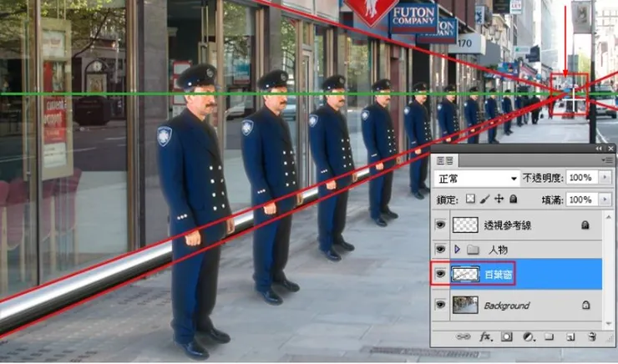Click folder icon of 人物 group
The width and height of the screenshot is (618, 364).
pos(473,250)
